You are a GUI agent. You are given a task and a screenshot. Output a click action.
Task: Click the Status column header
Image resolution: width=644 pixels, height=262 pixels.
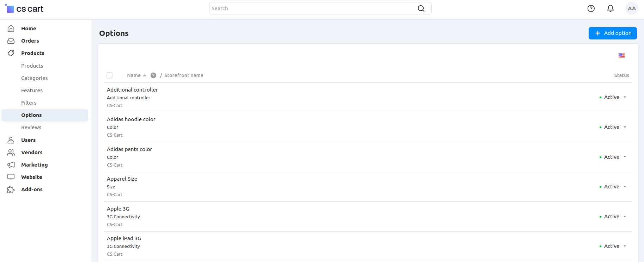621,75
